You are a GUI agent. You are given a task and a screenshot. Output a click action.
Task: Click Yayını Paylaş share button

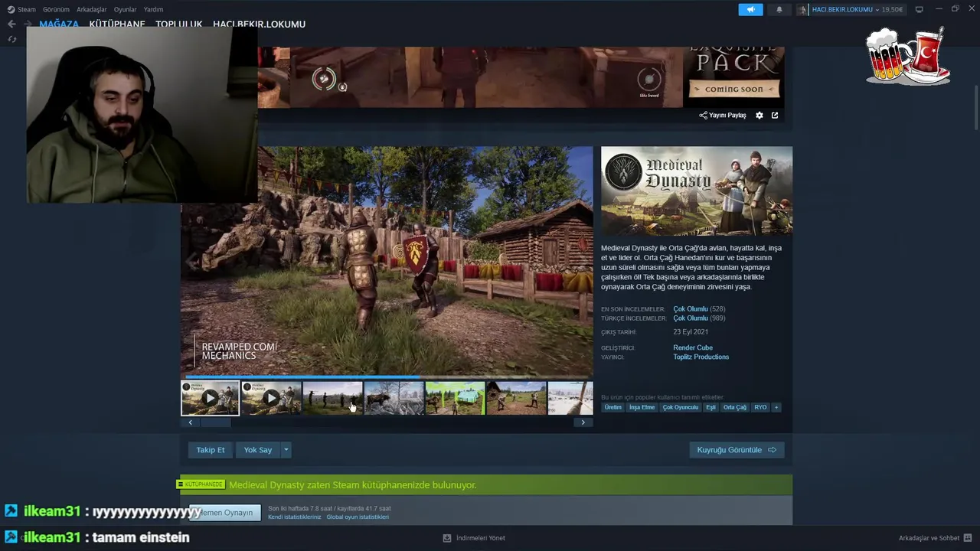[x=723, y=116]
